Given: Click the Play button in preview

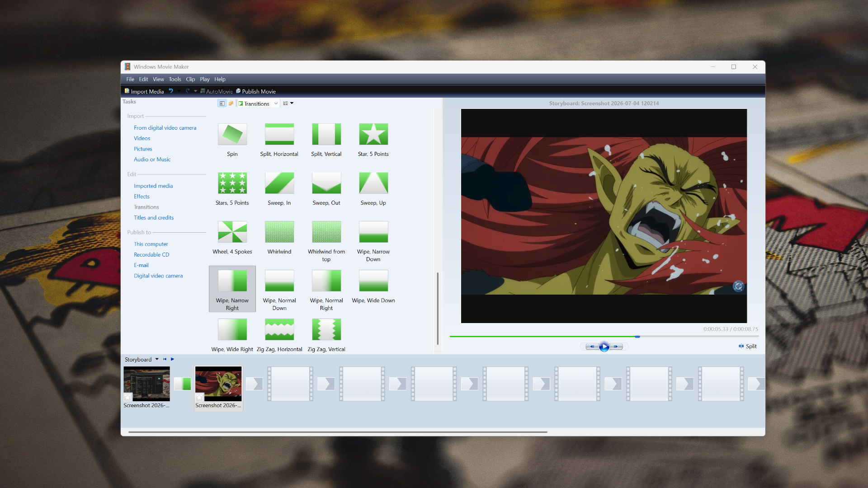Looking at the screenshot, I should [x=604, y=347].
